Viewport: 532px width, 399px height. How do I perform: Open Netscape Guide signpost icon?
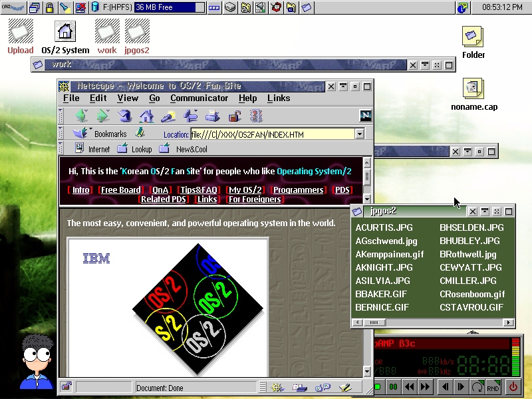point(190,116)
